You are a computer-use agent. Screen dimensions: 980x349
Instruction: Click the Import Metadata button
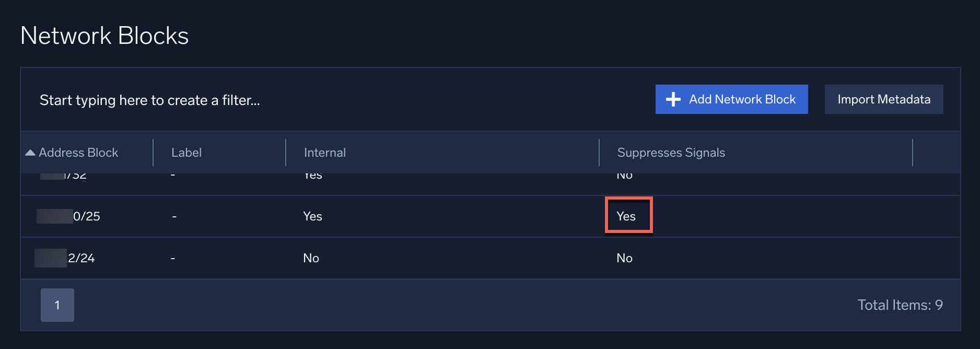coord(883,99)
